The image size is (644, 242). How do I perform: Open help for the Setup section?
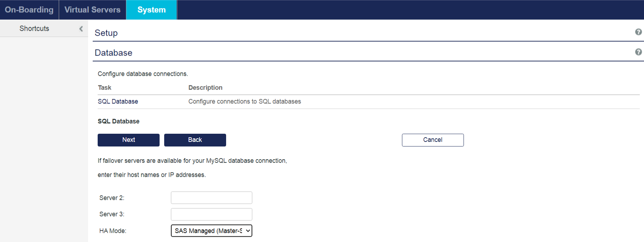[638, 32]
